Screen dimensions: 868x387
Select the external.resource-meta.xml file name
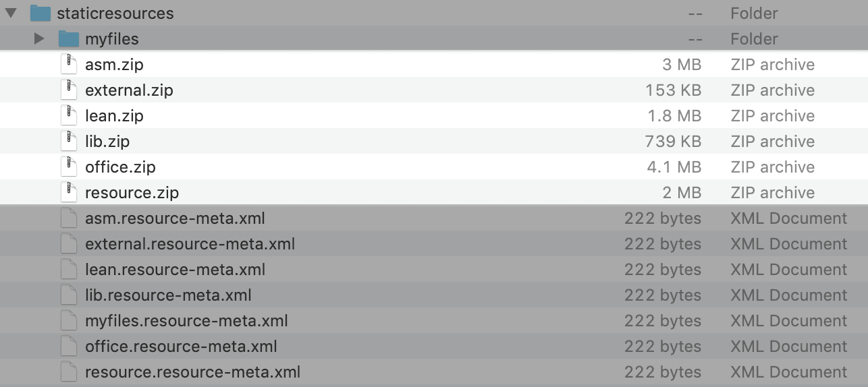pyautogui.click(x=190, y=244)
